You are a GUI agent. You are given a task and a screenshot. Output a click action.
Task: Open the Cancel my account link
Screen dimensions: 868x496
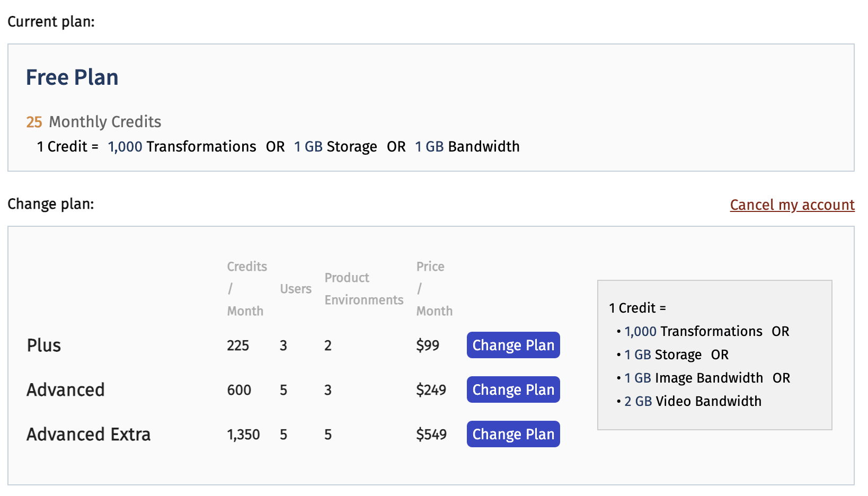coord(792,205)
